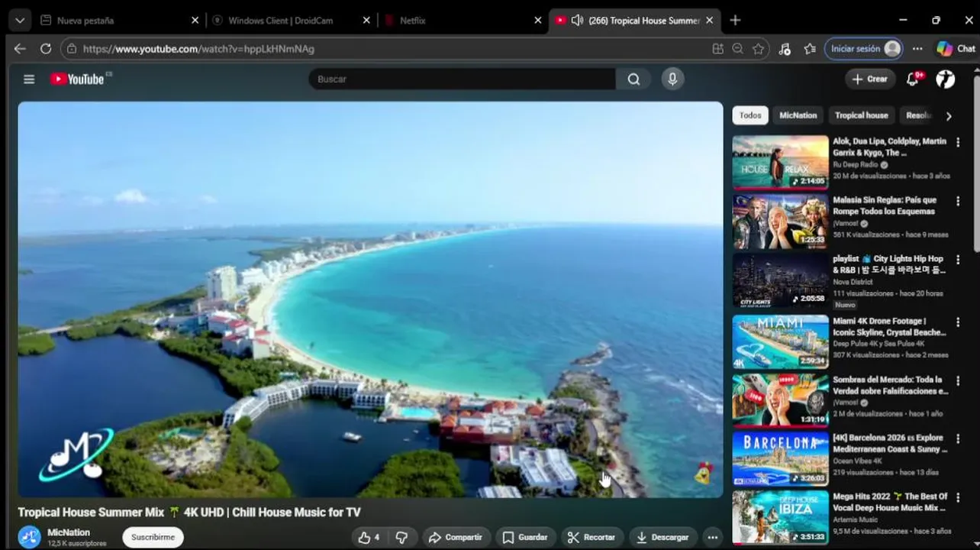Save the video with Guardar
The width and height of the screenshot is (980, 550).
tap(525, 537)
